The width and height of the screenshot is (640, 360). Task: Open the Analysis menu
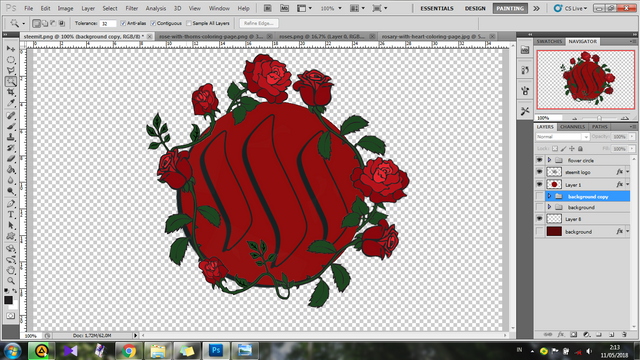pos(156,8)
